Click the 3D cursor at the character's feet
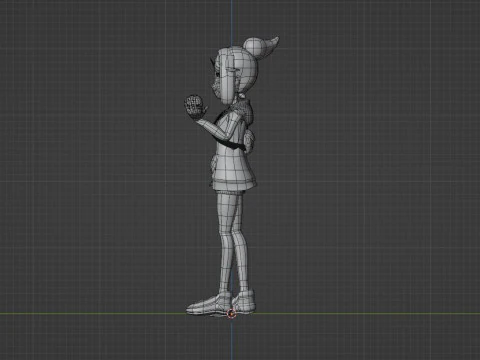Screen dimensions: 480x360 231,314
